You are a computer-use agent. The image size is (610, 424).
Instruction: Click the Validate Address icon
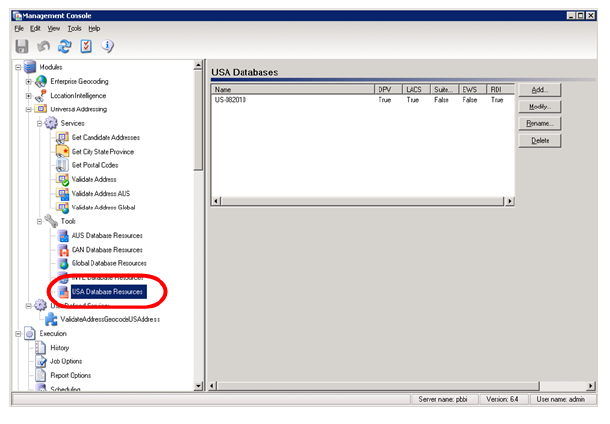tap(62, 179)
